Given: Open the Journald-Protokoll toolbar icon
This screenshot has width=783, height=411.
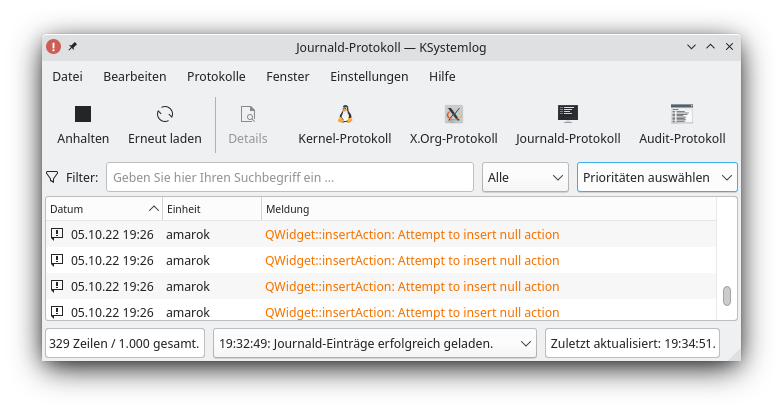Looking at the screenshot, I should tap(568, 114).
